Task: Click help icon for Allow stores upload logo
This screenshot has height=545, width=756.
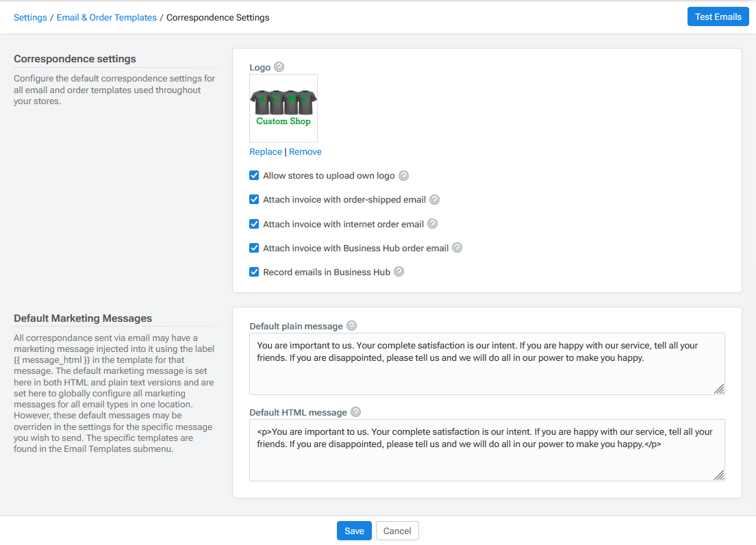Action: [x=404, y=176]
